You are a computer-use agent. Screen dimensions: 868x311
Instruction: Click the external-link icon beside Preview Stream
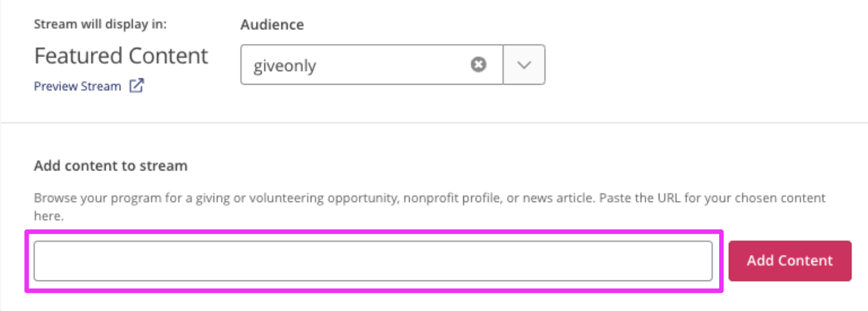click(136, 86)
